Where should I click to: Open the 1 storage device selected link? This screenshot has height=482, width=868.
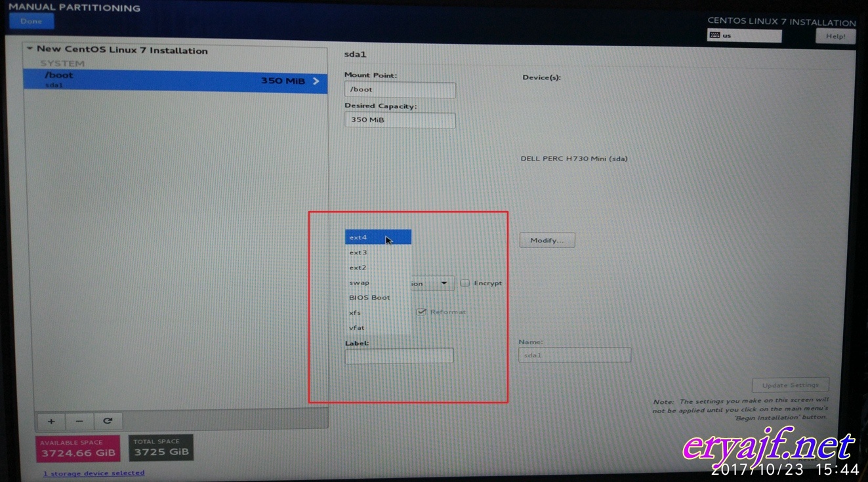(94, 473)
